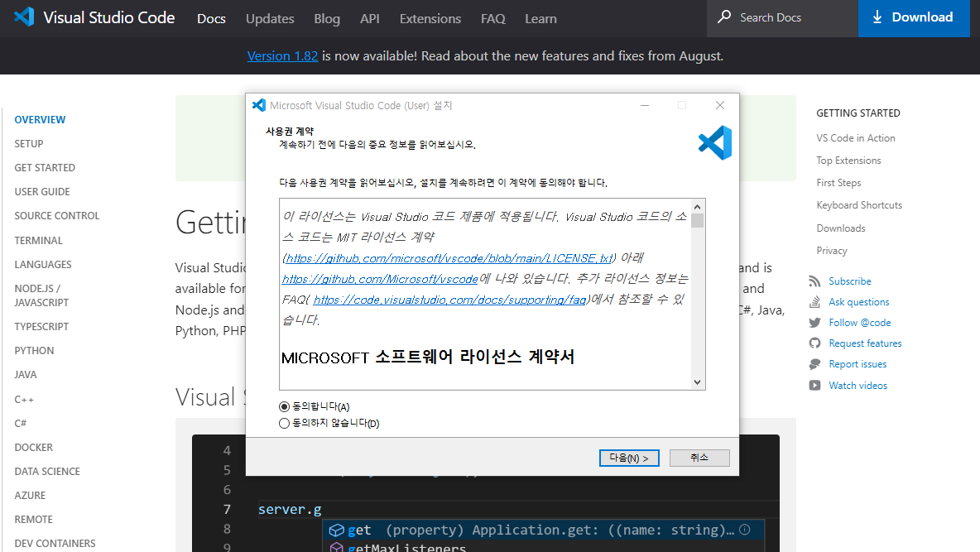Open the Version 1.82 link
980x552 pixels.
click(x=282, y=55)
